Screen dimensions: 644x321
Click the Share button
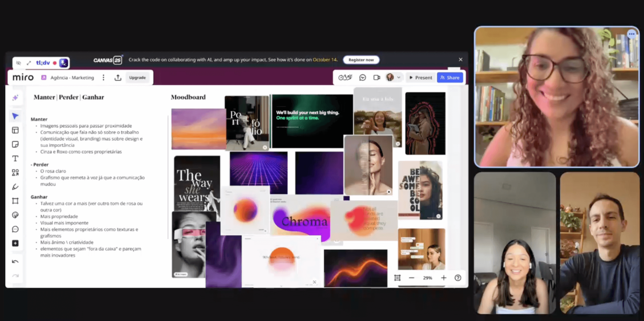pos(450,78)
